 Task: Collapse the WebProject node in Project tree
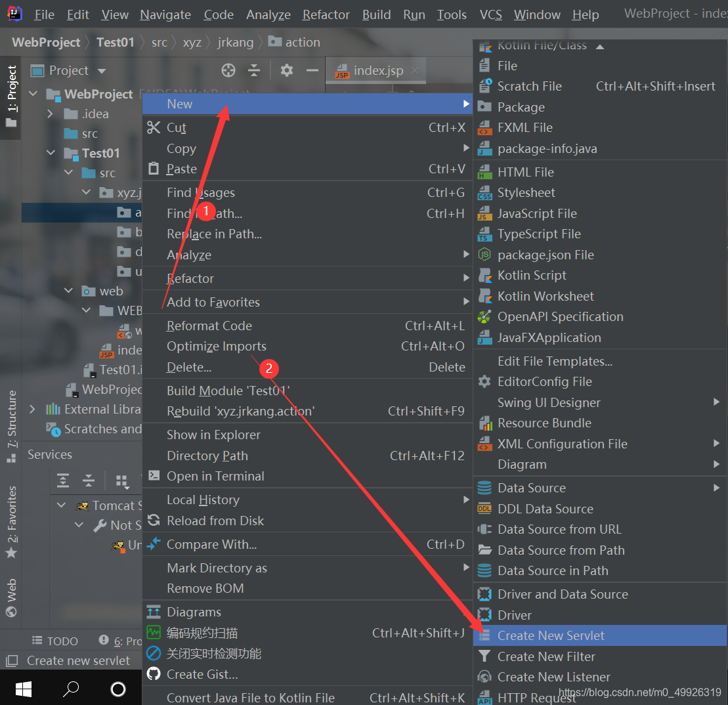pyautogui.click(x=33, y=94)
